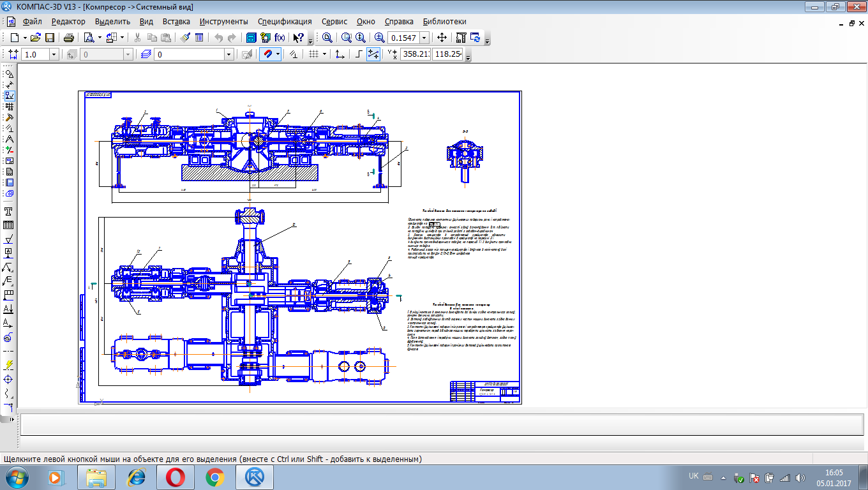Open the Спецификация menu
The image size is (868, 490).
285,22
